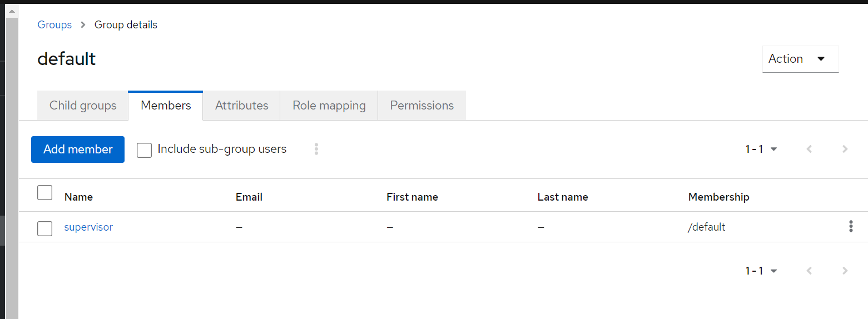Switch to the Attributes tab
Viewport: 868px width, 319px height.
tap(241, 106)
